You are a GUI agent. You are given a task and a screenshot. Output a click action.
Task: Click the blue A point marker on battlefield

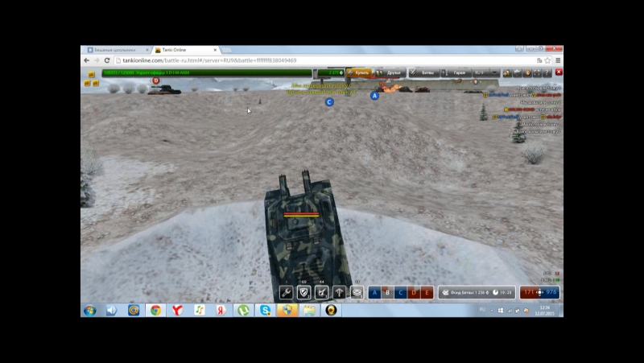click(x=374, y=96)
